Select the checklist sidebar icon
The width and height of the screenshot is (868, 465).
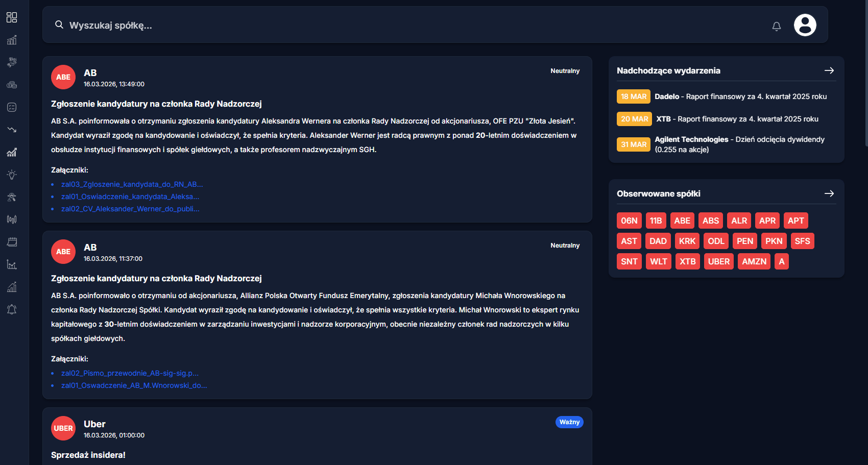12,107
